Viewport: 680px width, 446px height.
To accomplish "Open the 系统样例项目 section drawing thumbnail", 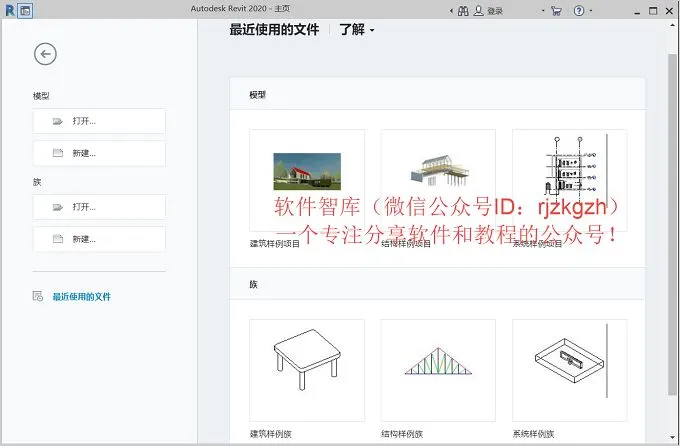I will point(569,180).
